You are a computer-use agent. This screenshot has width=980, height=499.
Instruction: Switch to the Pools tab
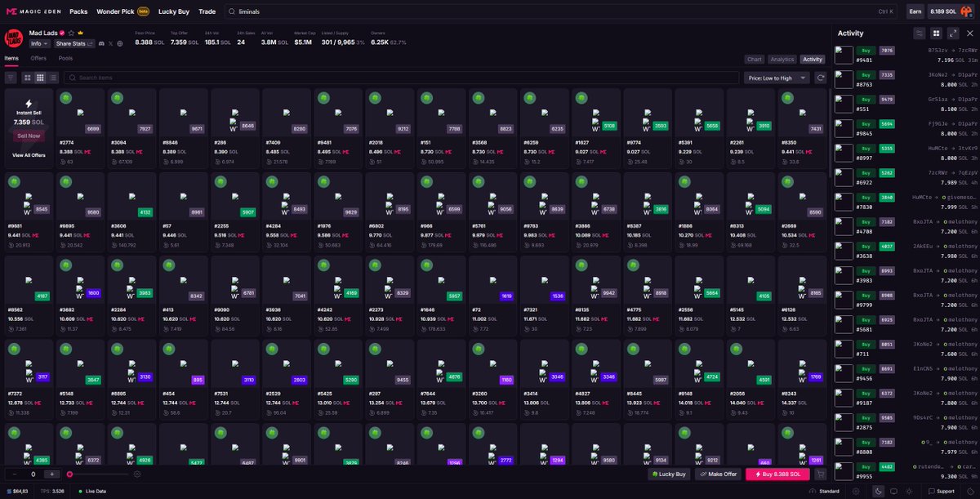65,58
